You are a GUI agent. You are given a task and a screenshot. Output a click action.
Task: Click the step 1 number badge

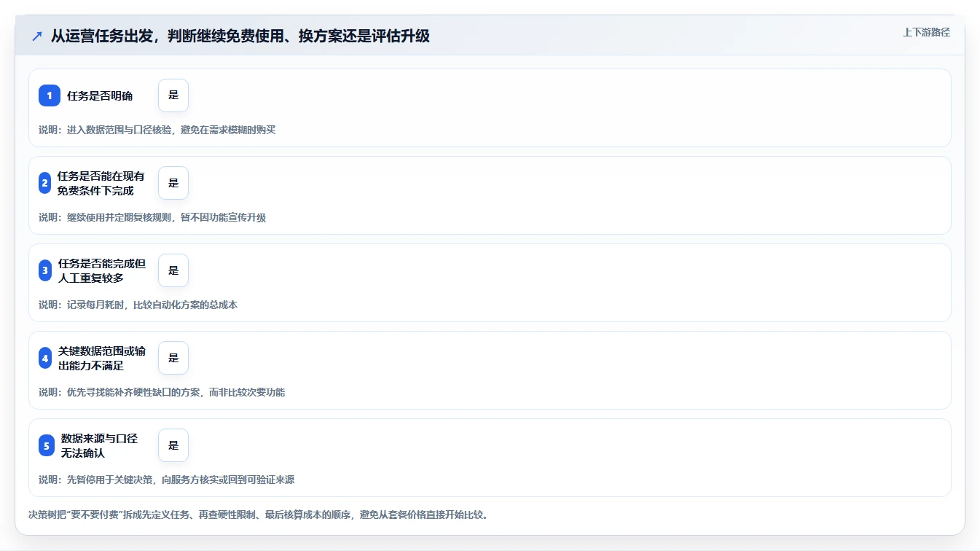pyautogui.click(x=50, y=95)
